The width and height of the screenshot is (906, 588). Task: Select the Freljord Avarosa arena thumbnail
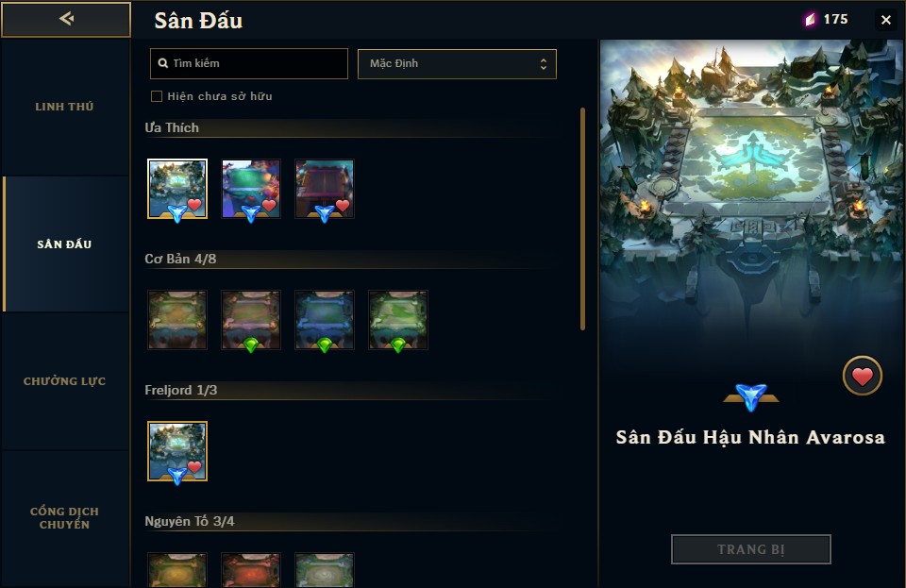177,451
